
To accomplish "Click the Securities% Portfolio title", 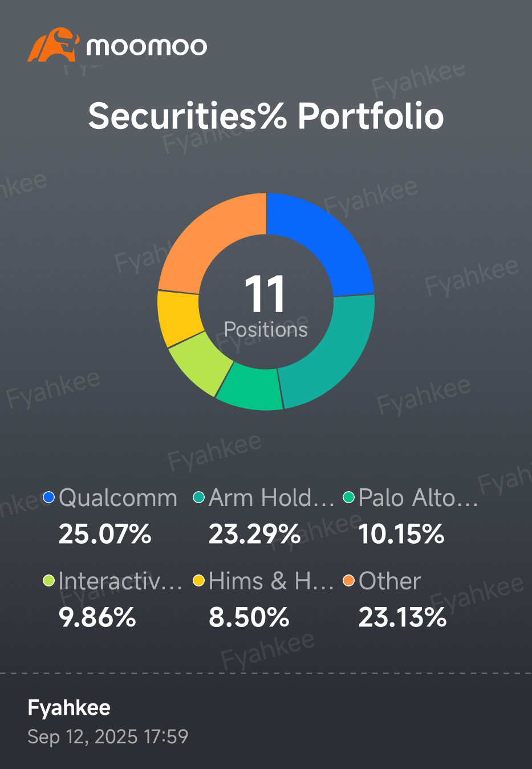I will click(266, 116).
